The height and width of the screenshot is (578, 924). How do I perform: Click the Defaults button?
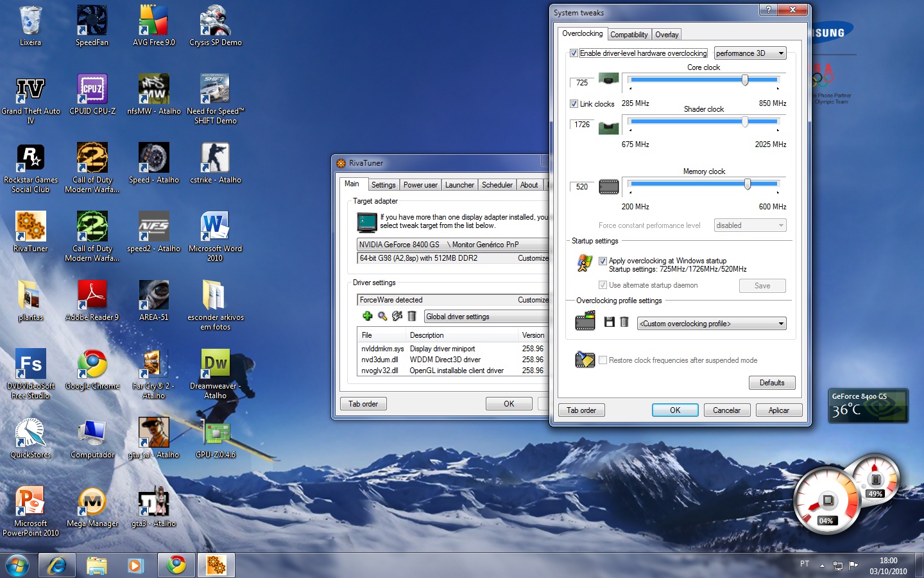772,383
